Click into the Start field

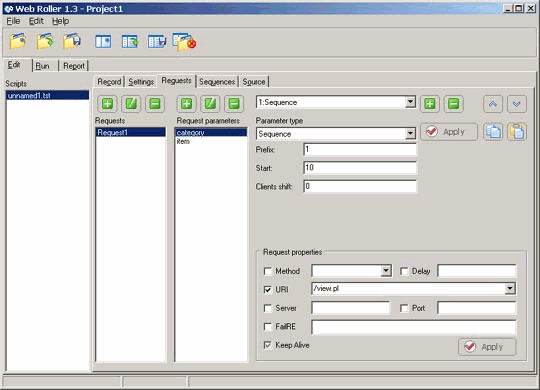point(360,168)
